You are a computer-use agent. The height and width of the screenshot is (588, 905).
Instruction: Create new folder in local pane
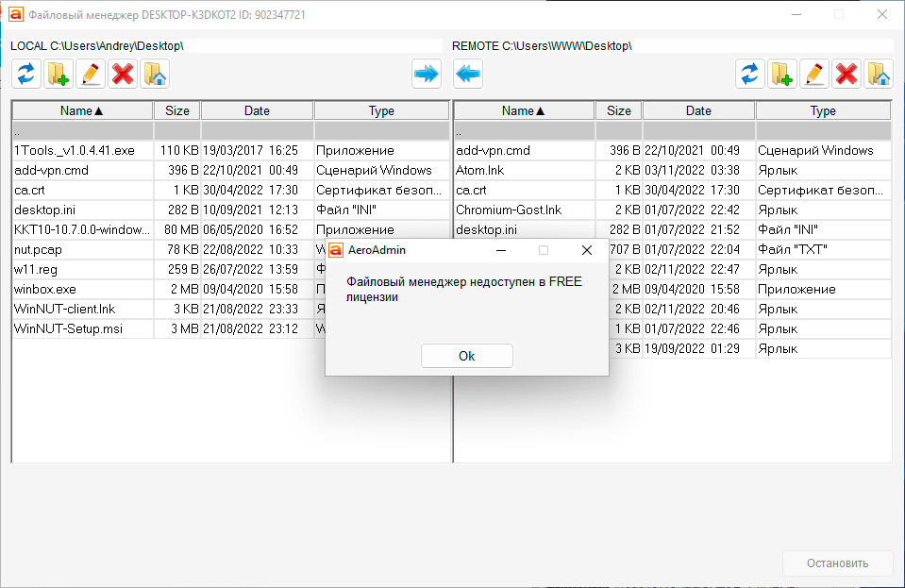(x=59, y=74)
